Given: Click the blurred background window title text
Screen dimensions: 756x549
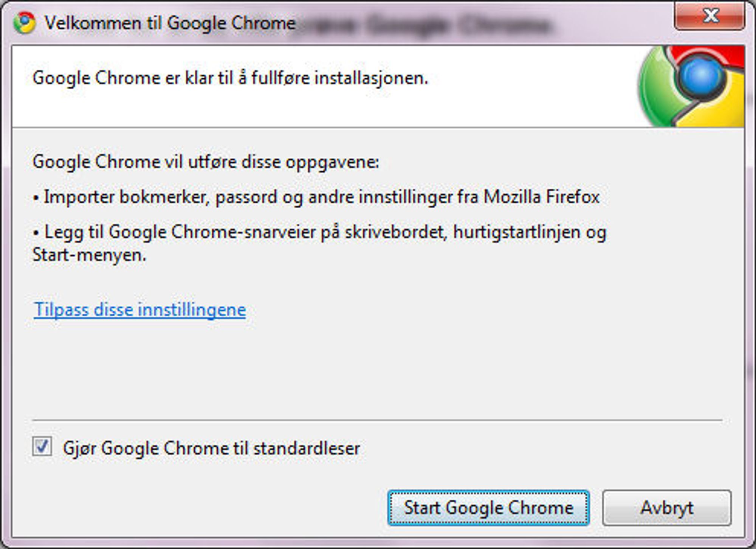Looking at the screenshot, I should click(x=423, y=26).
